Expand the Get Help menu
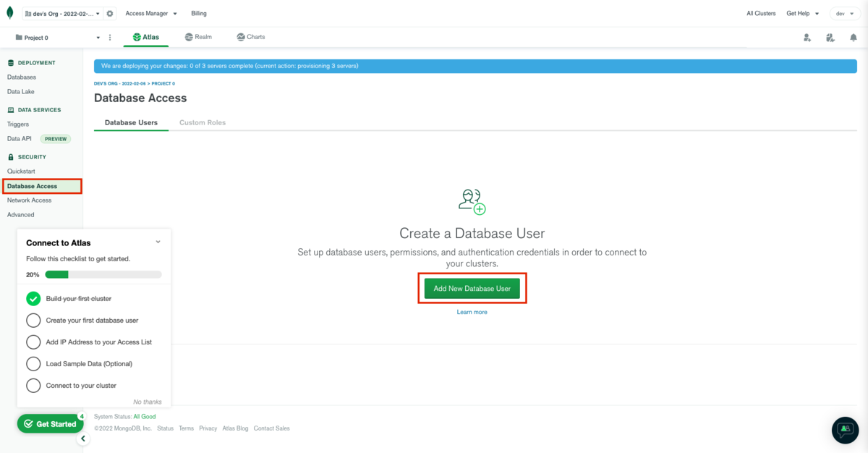 coord(803,14)
